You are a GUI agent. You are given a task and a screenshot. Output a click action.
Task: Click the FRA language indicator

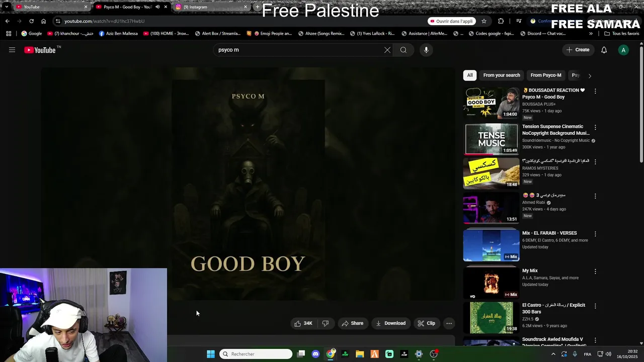coord(588,354)
